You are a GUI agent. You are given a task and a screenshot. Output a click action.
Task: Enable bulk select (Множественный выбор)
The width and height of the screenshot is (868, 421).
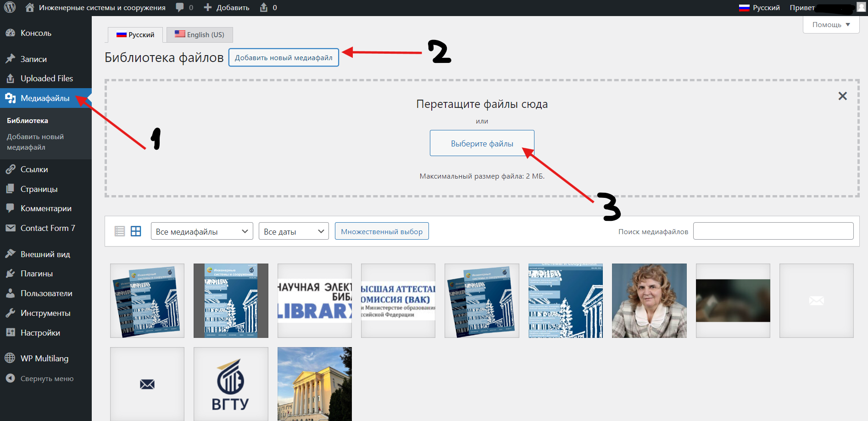click(x=381, y=231)
